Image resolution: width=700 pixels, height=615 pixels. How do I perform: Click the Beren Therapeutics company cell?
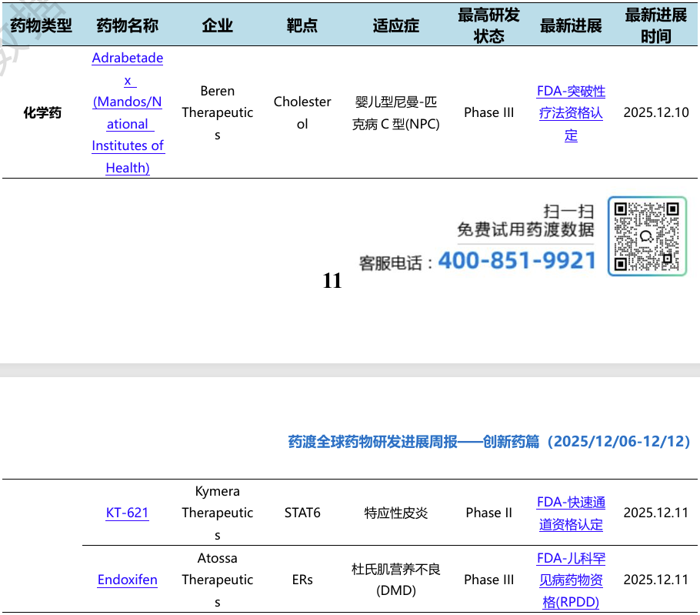coord(218,112)
